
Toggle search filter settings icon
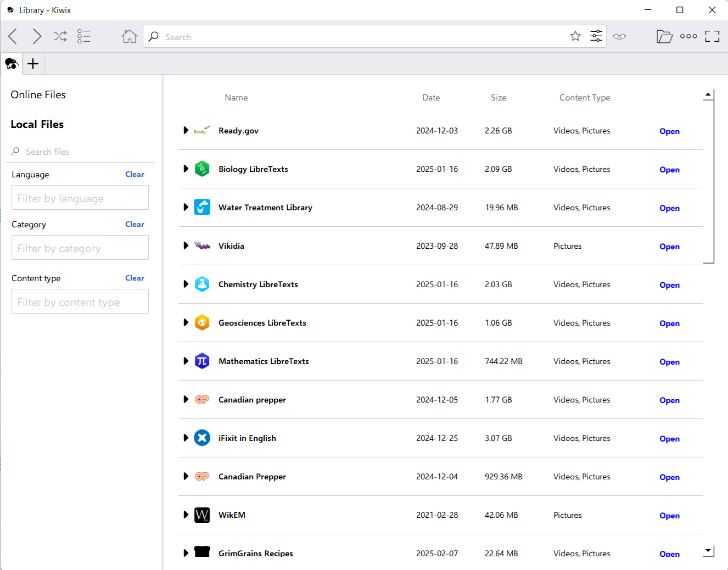pos(596,36)
